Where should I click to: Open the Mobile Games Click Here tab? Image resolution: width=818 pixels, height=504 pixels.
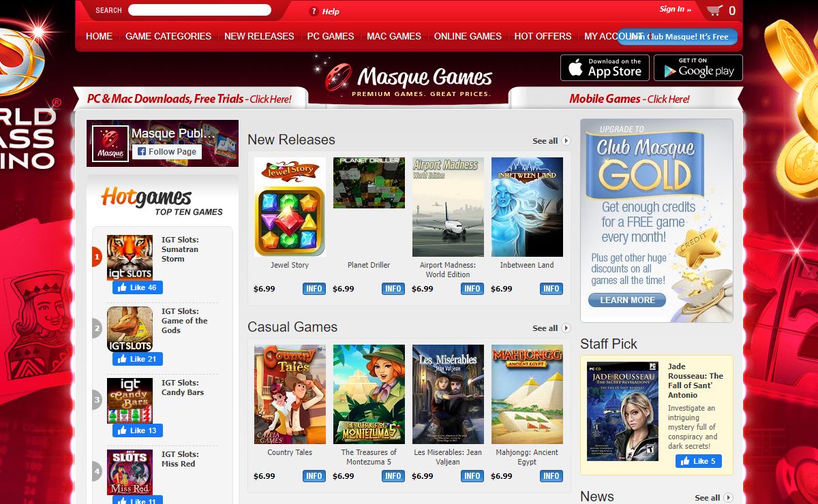click(629, 99)
